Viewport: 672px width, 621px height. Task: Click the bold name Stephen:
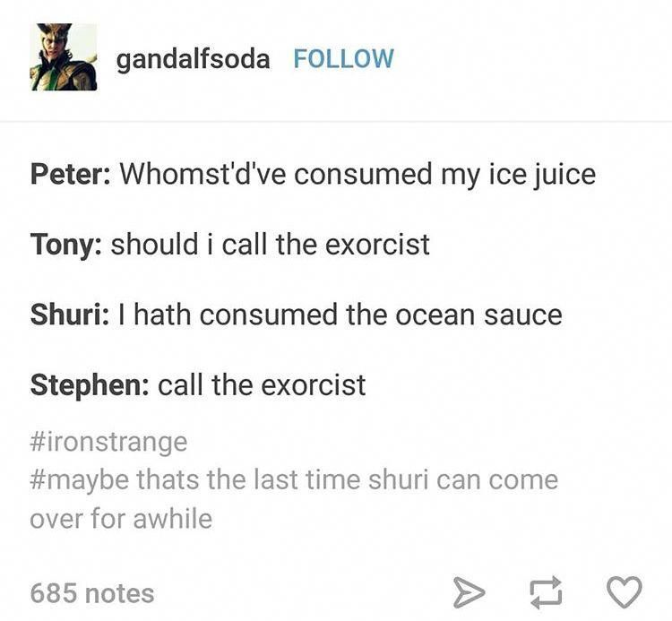tap(90, 384)
